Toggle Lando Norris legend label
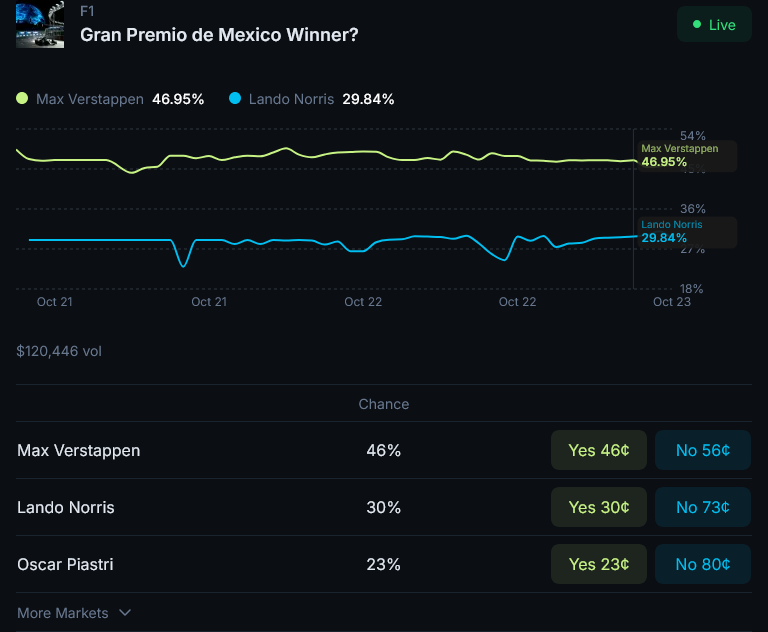768x632 pixels. [x=291, y=99]
